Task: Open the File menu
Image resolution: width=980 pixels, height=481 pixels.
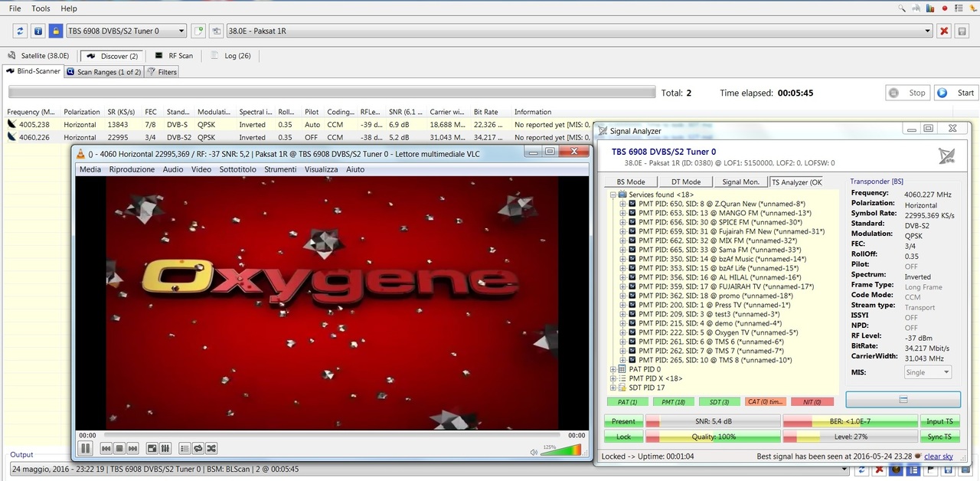Action: pos(15,8)
